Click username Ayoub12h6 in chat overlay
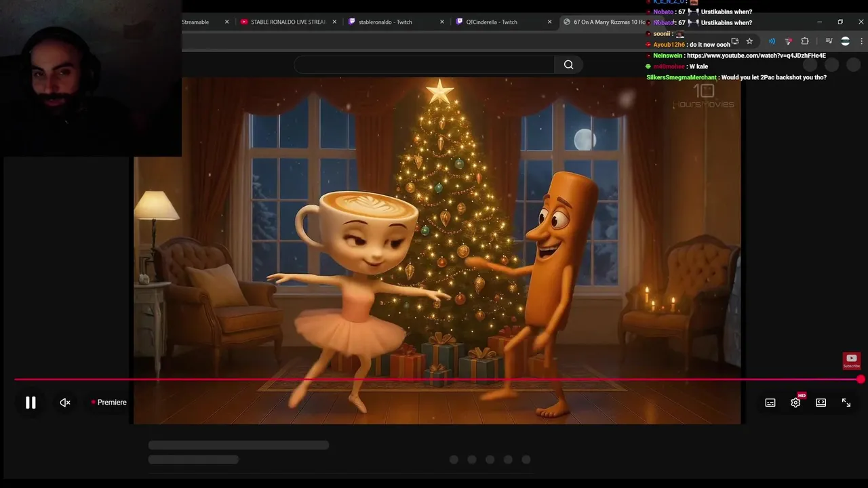The width and height of the screenshot is (868, 488). point(669,45)
